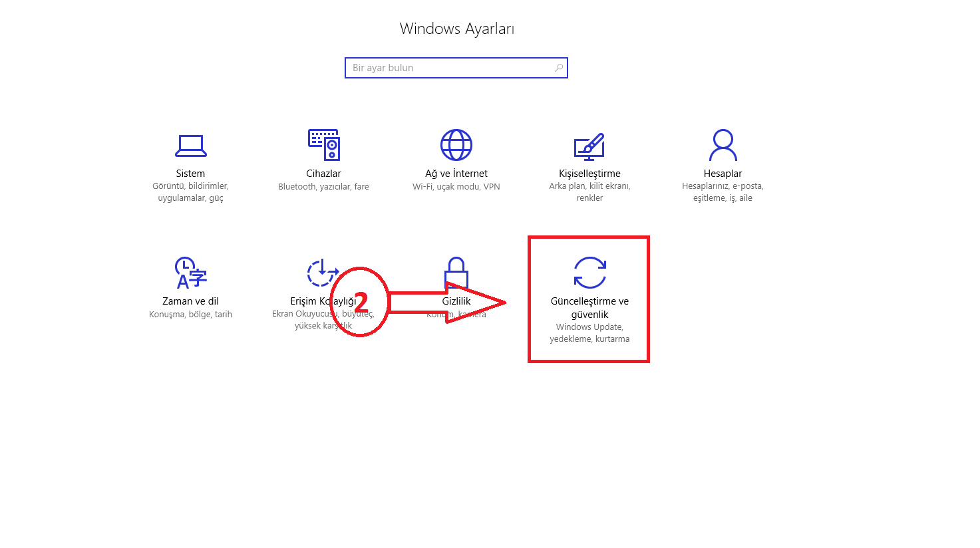Select the Erişim Kolaylığı dashed clock icon
The width and height of the screenshot is (980, 548).
[x=322, y=271]
